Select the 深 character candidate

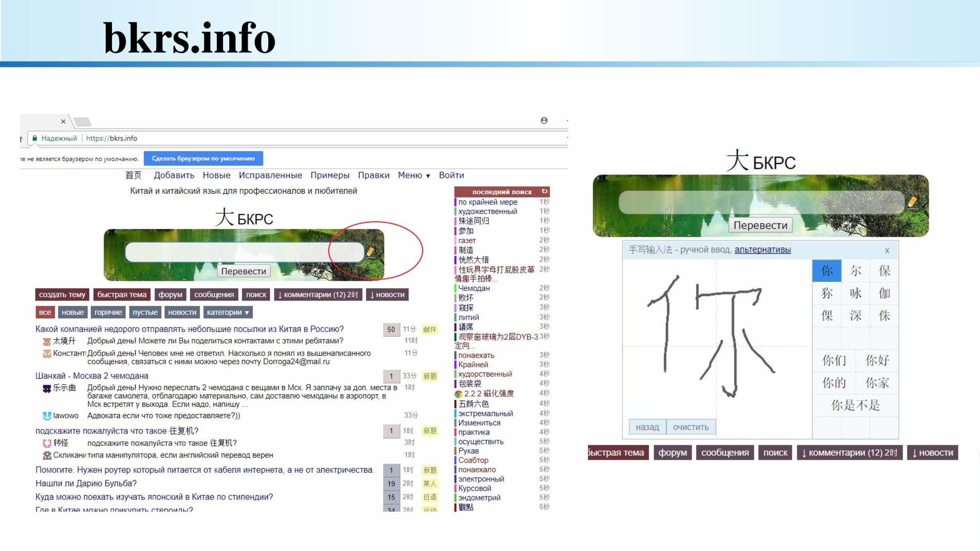tap(855, 316)
